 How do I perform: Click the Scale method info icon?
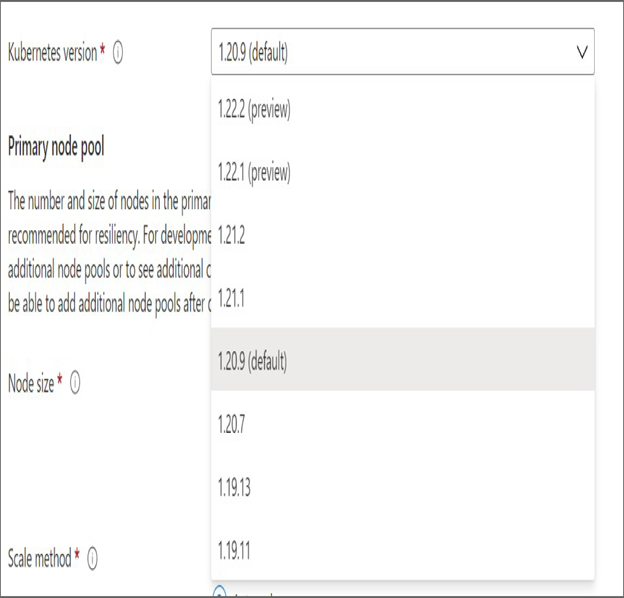click(92, 559)
